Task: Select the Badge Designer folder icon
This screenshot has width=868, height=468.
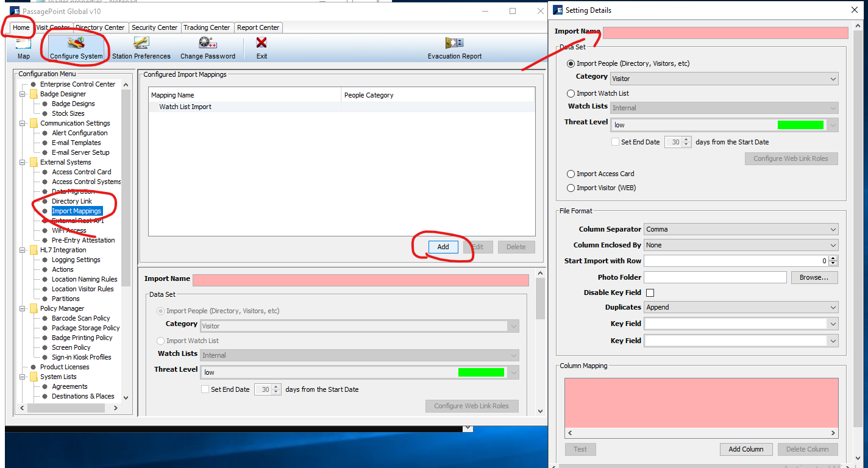Action: point(34,94)
